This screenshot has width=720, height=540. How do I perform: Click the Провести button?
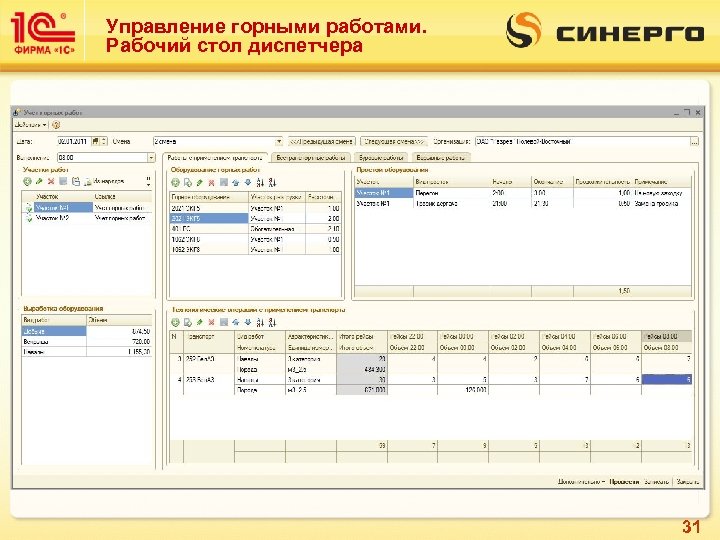[624, 481]
